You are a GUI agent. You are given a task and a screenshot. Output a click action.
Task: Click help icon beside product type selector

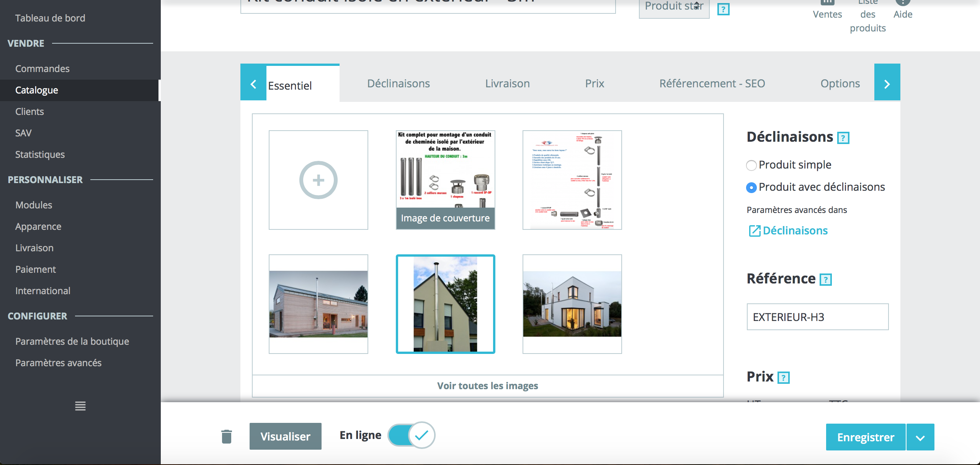[723, 9]
